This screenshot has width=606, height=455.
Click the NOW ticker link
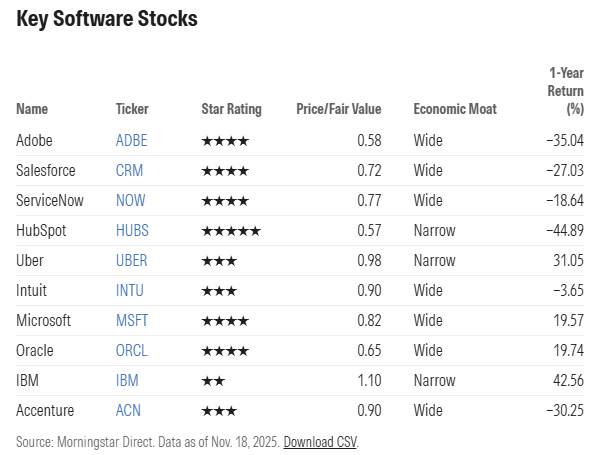[x=130, y=201]
